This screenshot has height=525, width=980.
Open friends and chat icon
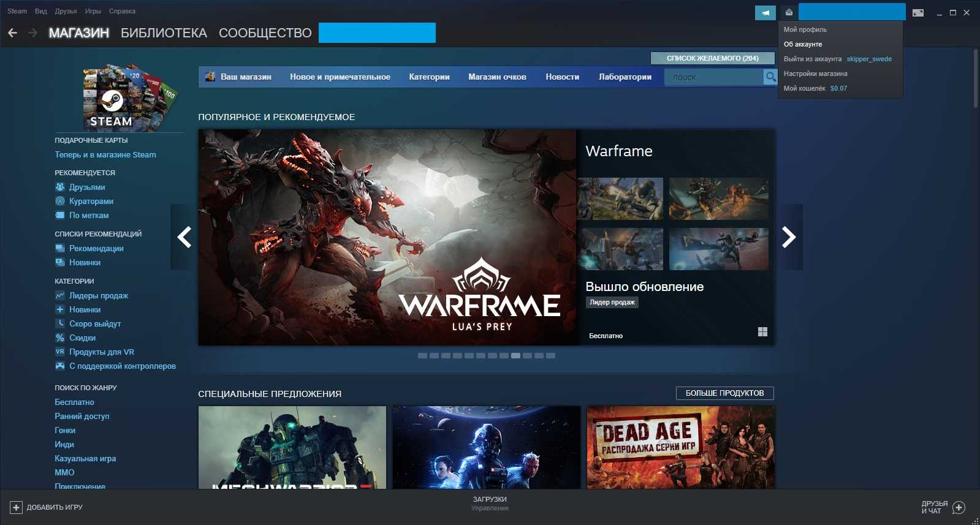(x=959, y=507)
